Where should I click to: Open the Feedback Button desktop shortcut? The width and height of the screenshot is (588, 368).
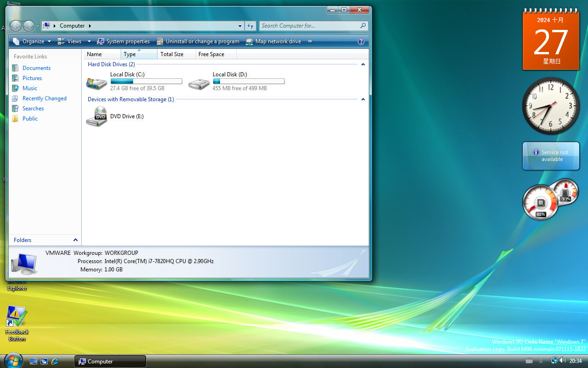click(x=17, y=323)
